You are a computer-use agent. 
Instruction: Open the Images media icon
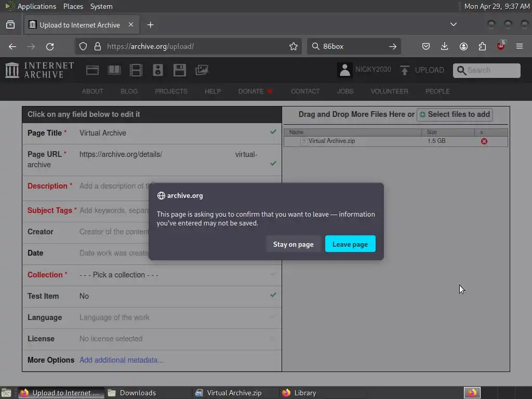point(202,70)
